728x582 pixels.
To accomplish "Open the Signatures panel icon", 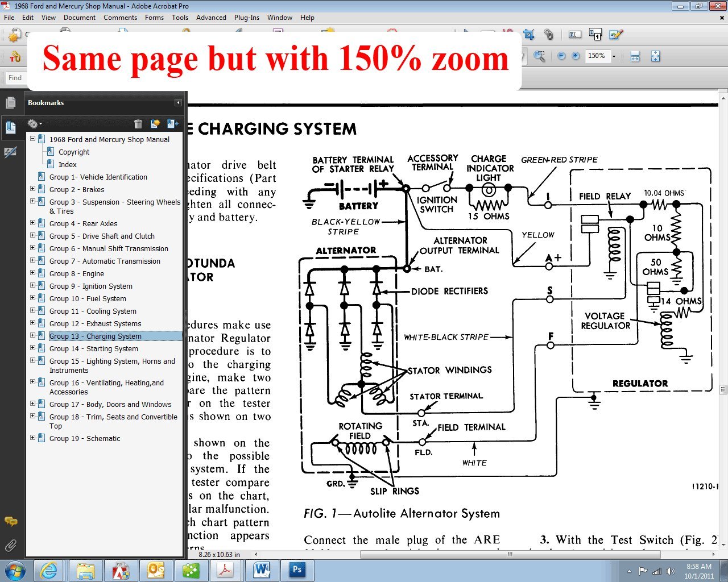I will (10, 152).
